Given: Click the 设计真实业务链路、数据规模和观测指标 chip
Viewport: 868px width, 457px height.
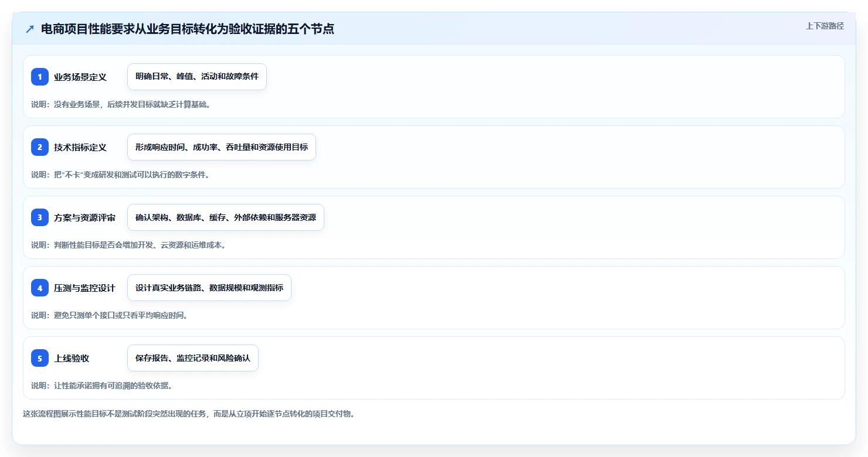Looking at the screenshot, I should click(209, 288).
